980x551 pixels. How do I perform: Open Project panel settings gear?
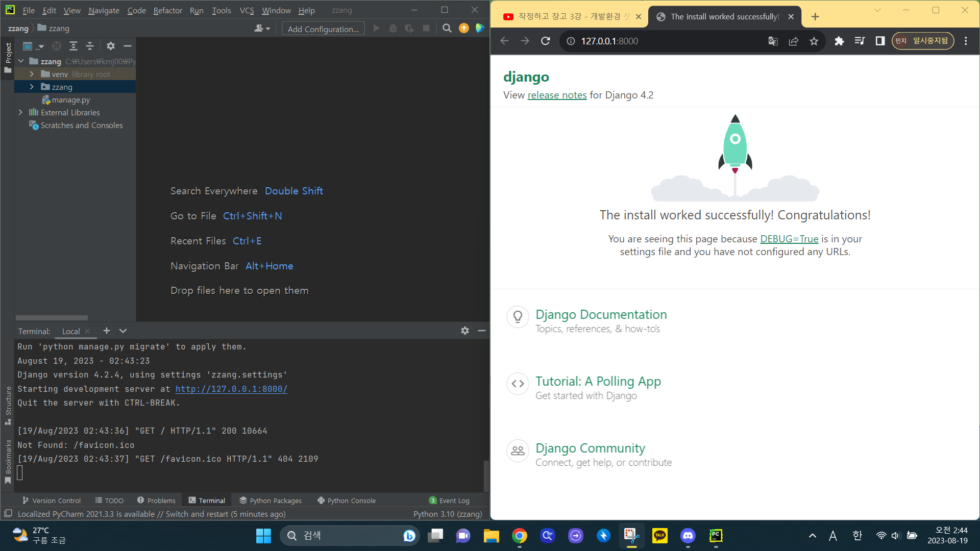[x=111, y=46]
